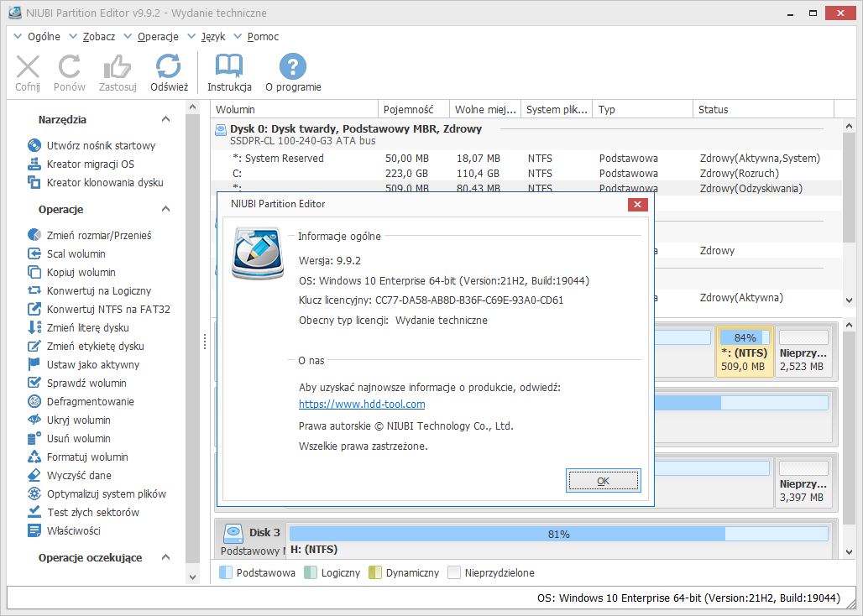
Task: Run Optymalizuj system plików
Action: click(97, 494)
